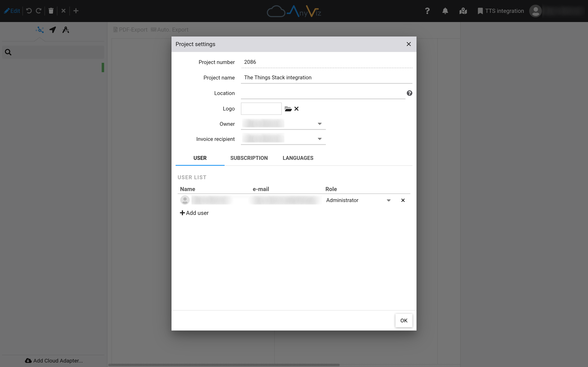Click the trash delete icon
Image resolution: width=588 pixels, height=367 pixels.
click(x=51, y=11)
